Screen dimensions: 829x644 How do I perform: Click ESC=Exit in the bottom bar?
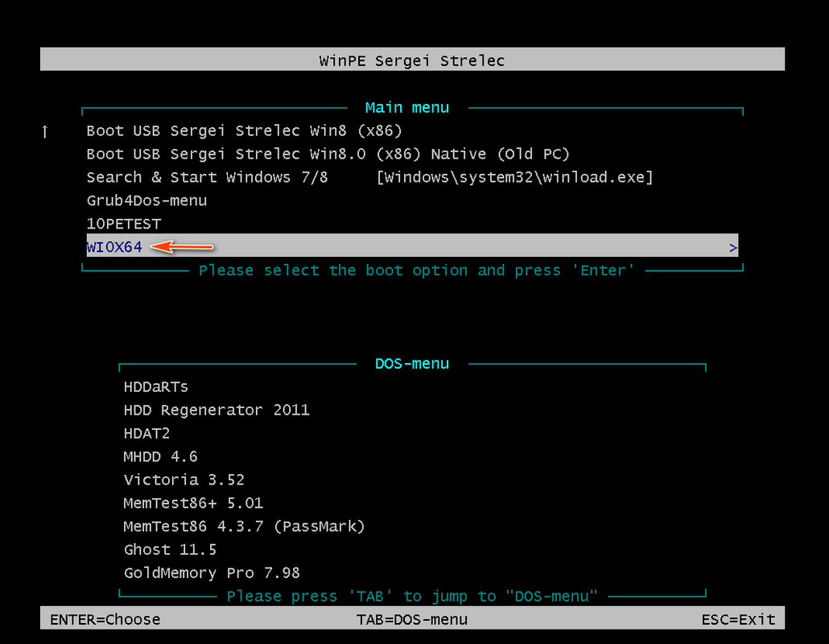click(x=739, y=619)
